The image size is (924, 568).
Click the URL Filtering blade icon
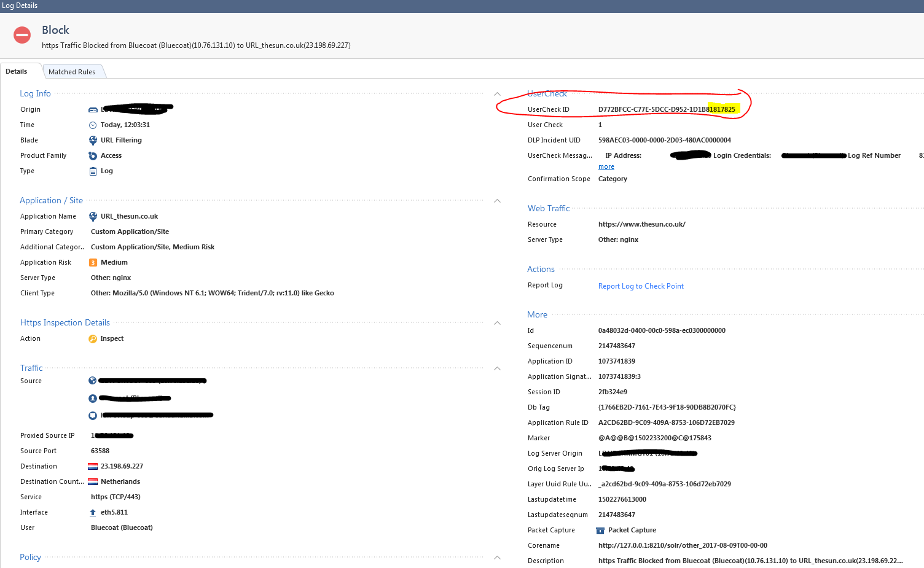(x=93, y=140)
